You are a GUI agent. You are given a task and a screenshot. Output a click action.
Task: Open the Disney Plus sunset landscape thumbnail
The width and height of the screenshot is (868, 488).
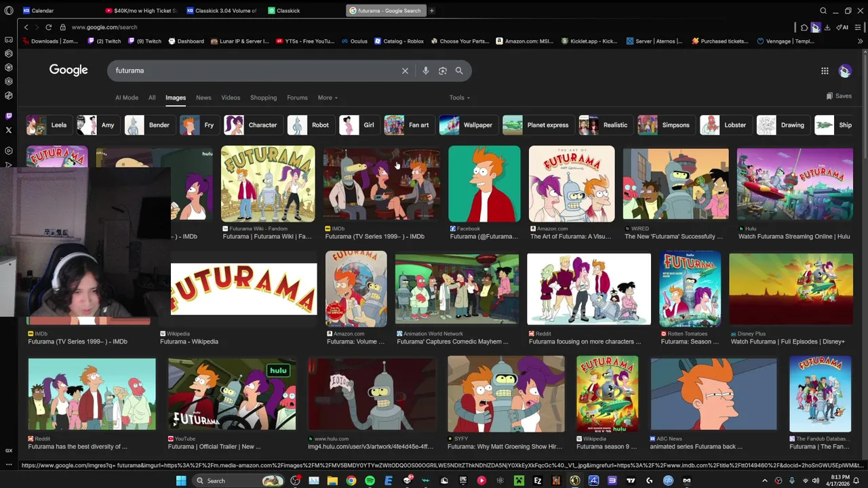coord(791,289)
